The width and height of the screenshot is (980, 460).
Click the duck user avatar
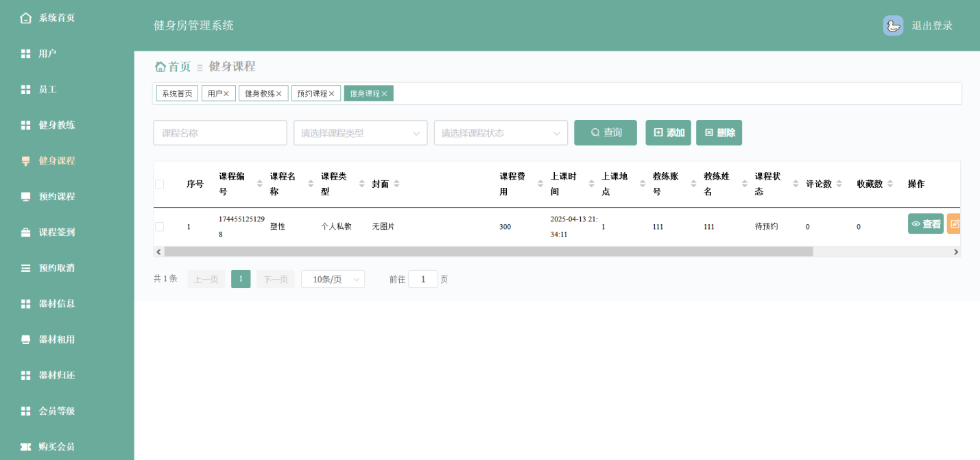[x=893, y=25]
